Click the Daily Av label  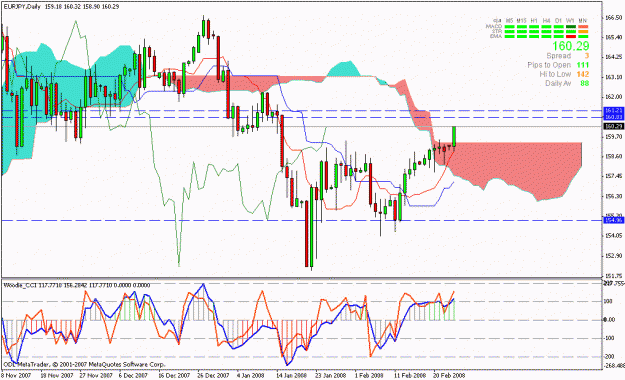558,83
